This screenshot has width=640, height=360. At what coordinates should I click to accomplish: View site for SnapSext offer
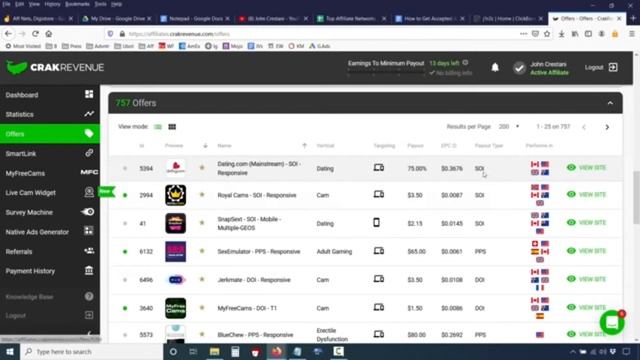click(x=586, y=223)
